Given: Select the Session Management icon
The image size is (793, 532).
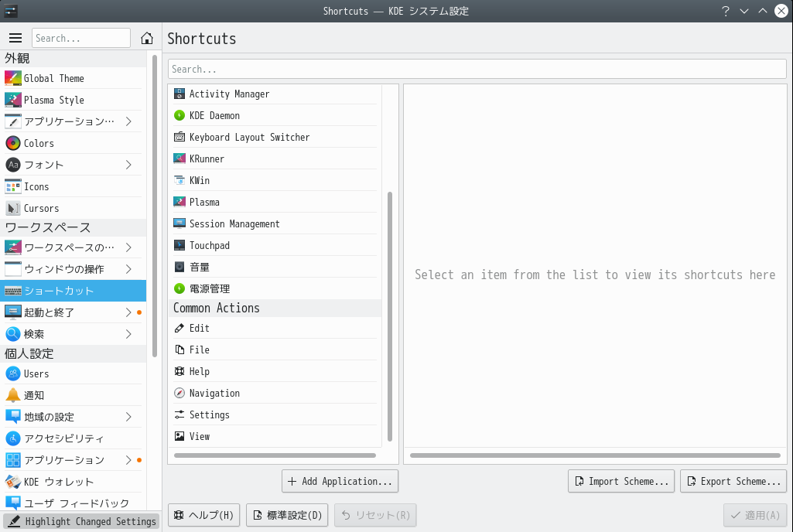Looking at the screenshot, I should [x=179, y=223].
